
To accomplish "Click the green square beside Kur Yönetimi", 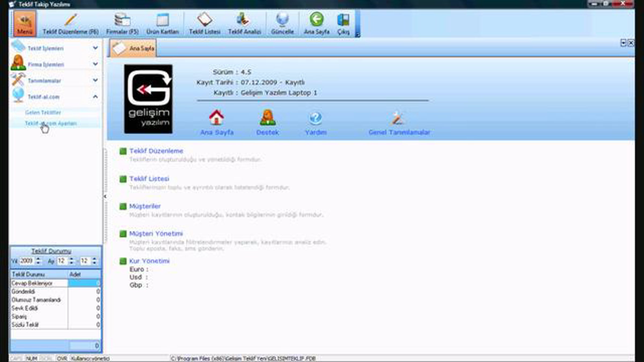I will (123, 261).
